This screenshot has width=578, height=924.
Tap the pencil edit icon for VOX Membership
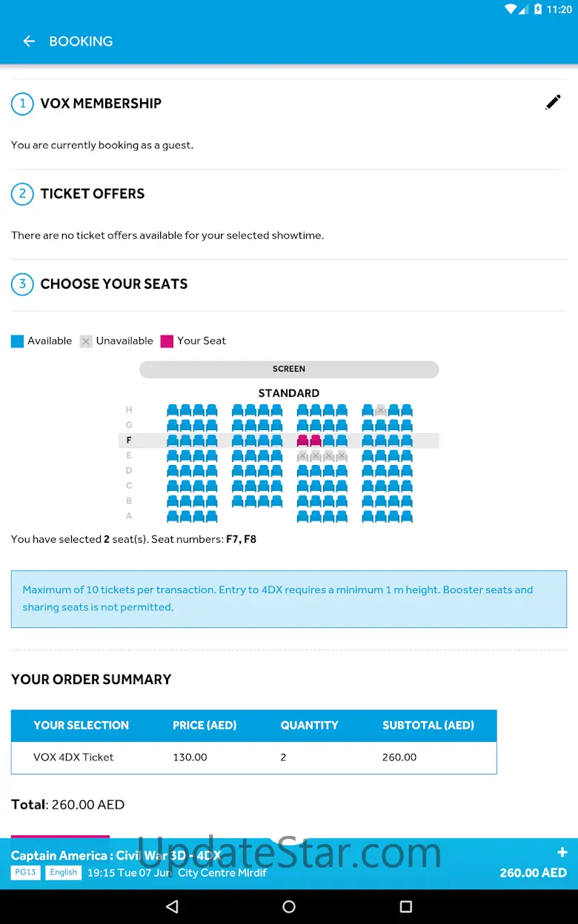553,103
